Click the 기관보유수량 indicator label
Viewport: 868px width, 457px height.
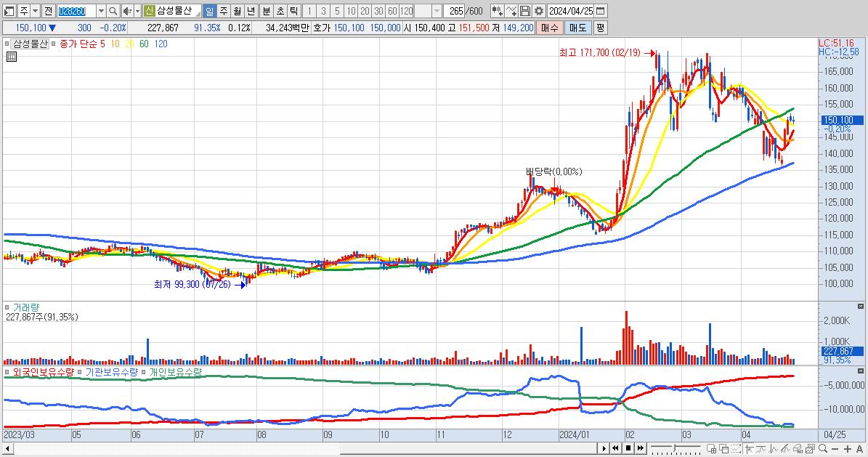pyautogui.click(x=111, y=372)
